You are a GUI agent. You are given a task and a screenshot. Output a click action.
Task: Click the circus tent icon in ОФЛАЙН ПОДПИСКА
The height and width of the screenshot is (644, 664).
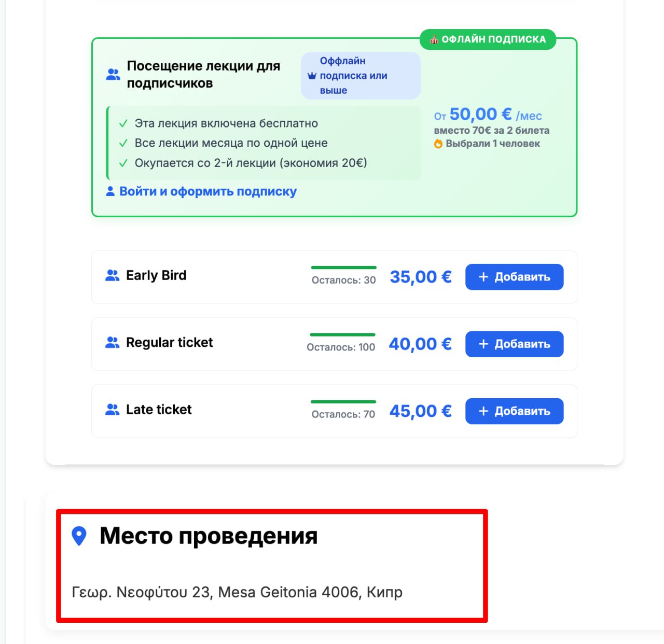tap(435, 39)
